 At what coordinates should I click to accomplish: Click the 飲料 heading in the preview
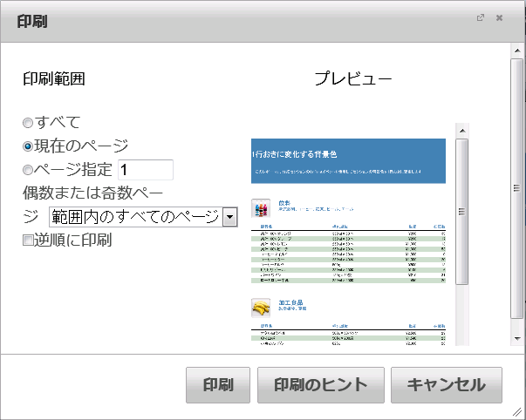[285, 202]
